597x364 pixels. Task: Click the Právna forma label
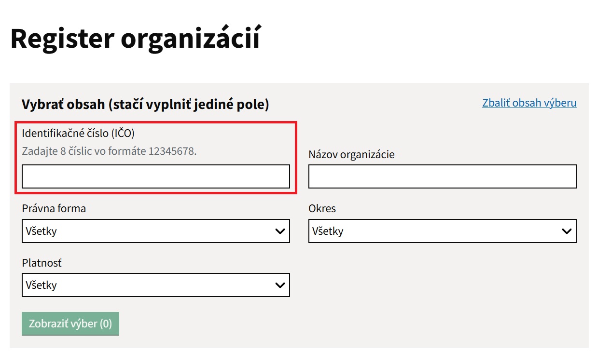tap(54, 209)
